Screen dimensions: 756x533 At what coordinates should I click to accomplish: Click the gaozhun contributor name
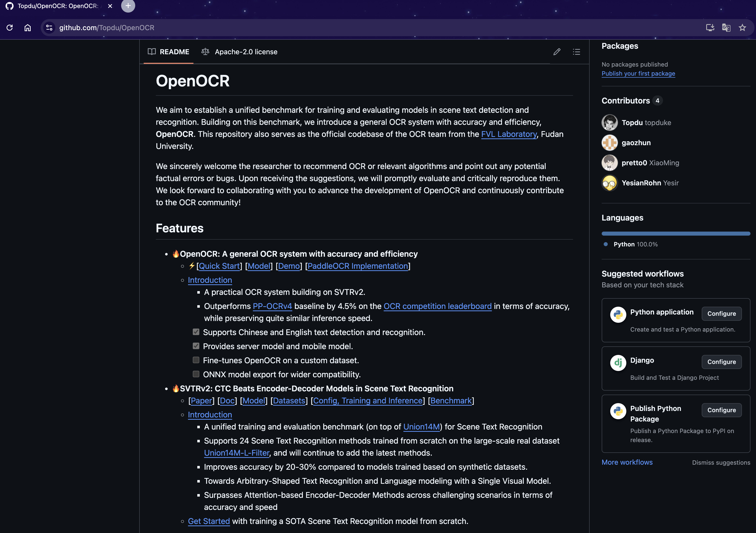[636, 142]
